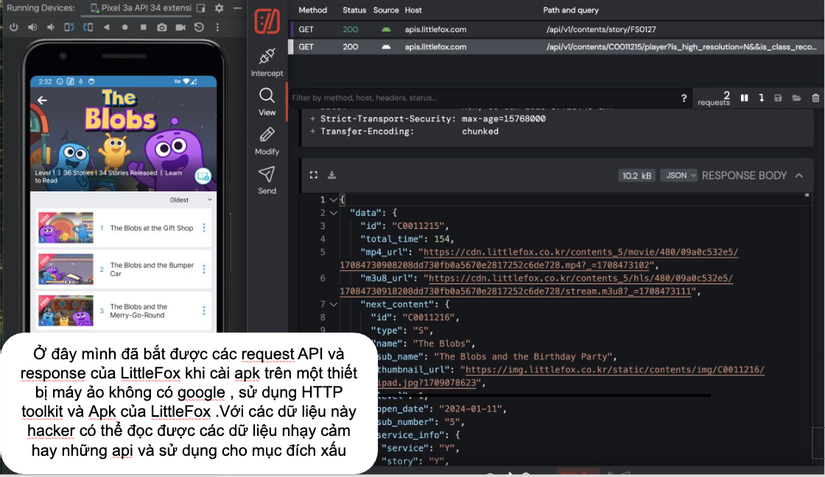Click the Host column header
This screenshot has height=477, width=825.
point(413,10)
